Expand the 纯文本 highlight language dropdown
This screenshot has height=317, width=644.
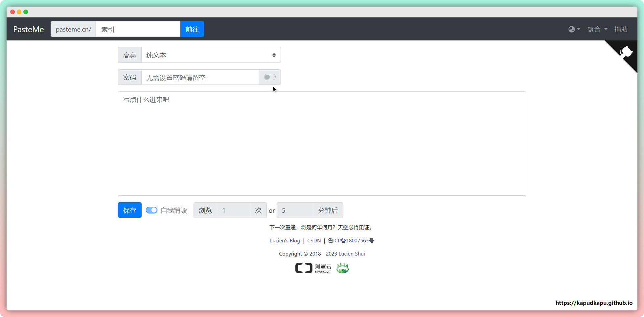coord(211,55)
